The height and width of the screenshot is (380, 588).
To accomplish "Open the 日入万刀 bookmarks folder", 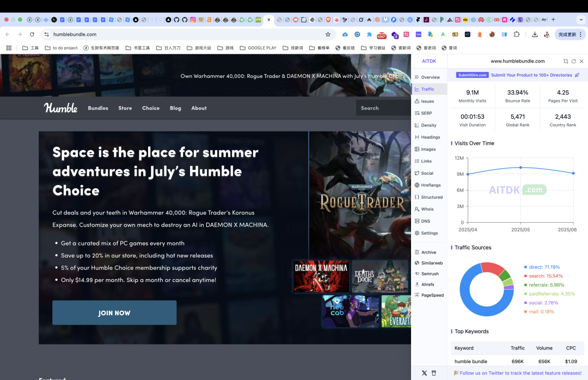I will coord(168,48).
